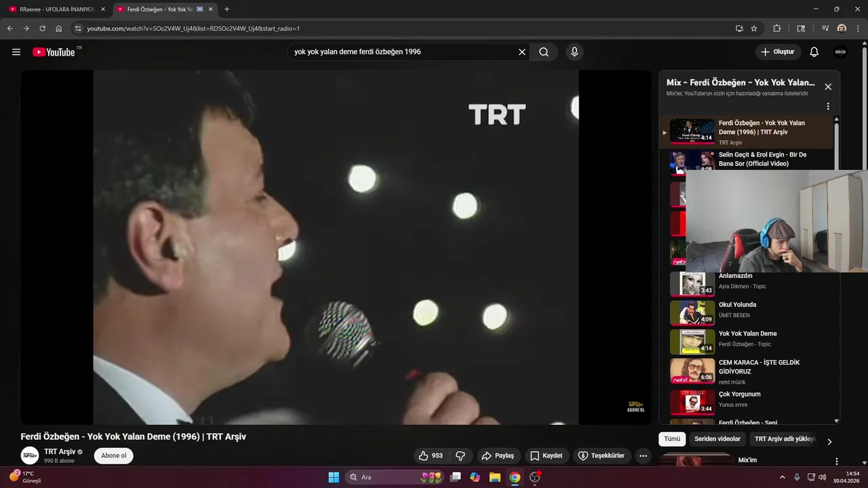Go to the YouTube home logo
The image size is (868, 488).
point(54,52)
